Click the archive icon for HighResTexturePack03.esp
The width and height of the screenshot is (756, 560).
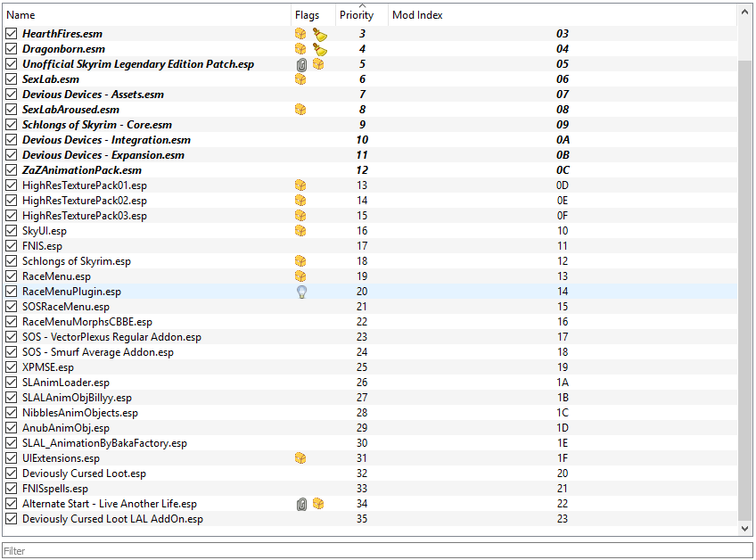pos(300,216)
